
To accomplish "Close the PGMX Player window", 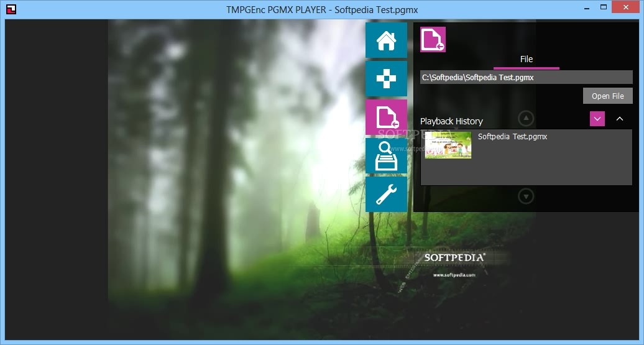I will point(626,7).
